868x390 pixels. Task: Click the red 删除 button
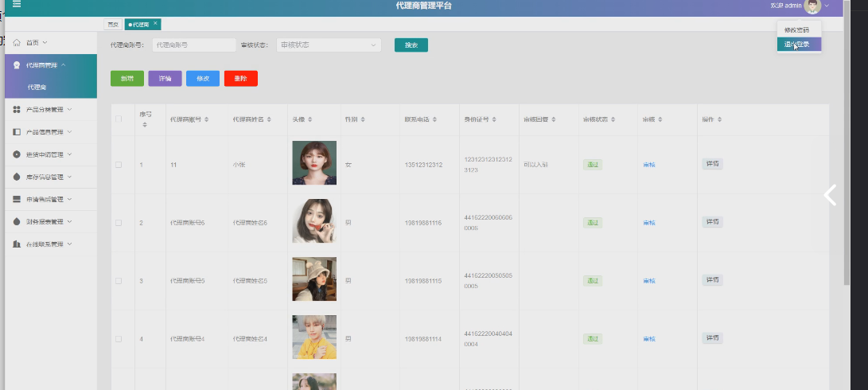241,79
